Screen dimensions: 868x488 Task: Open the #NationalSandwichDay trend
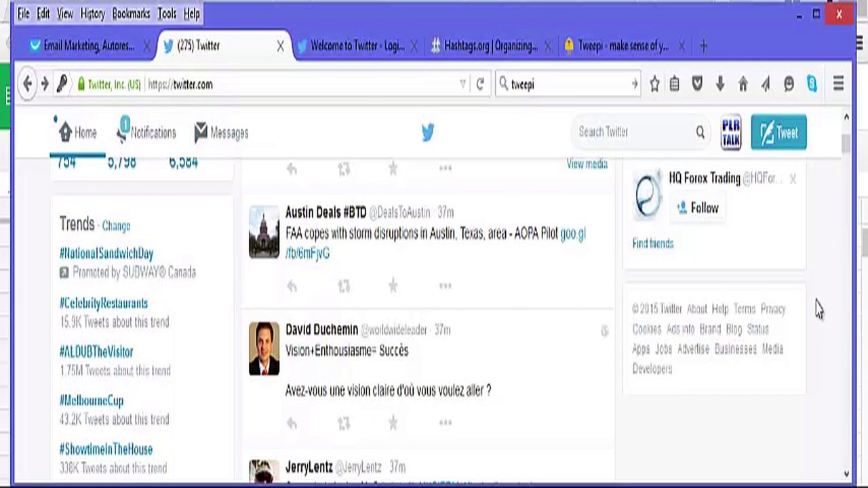(106, 253)
